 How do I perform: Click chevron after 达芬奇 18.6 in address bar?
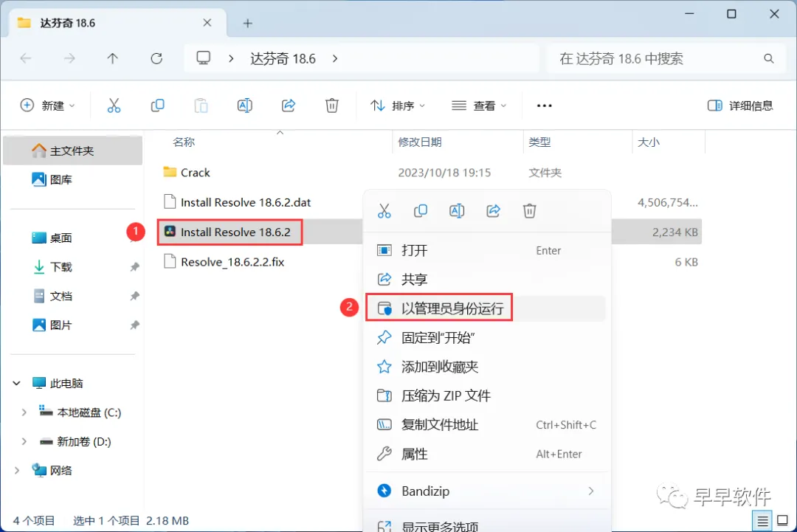click(335, 59)
